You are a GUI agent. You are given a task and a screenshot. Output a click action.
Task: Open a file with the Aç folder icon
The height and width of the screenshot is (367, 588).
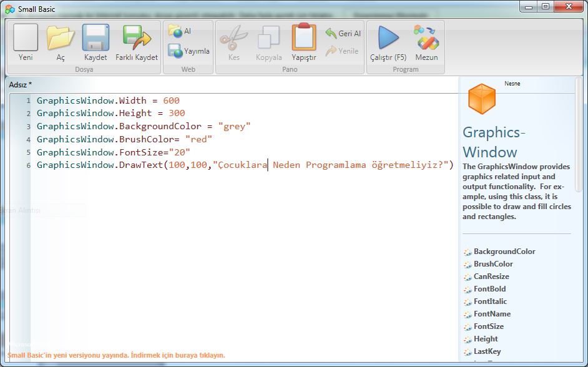[x=61, y=37]
